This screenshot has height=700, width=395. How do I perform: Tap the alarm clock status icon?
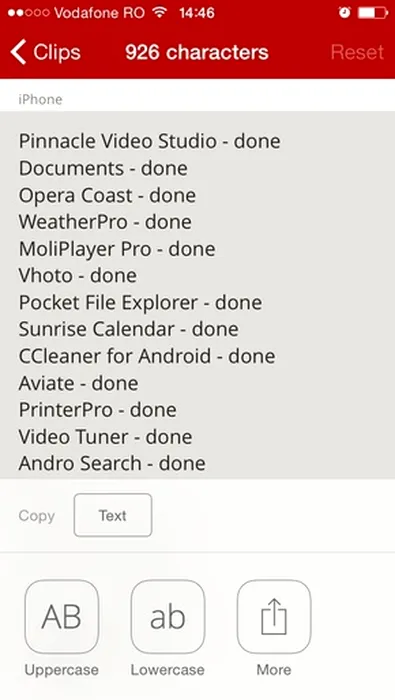pos(344,12)
